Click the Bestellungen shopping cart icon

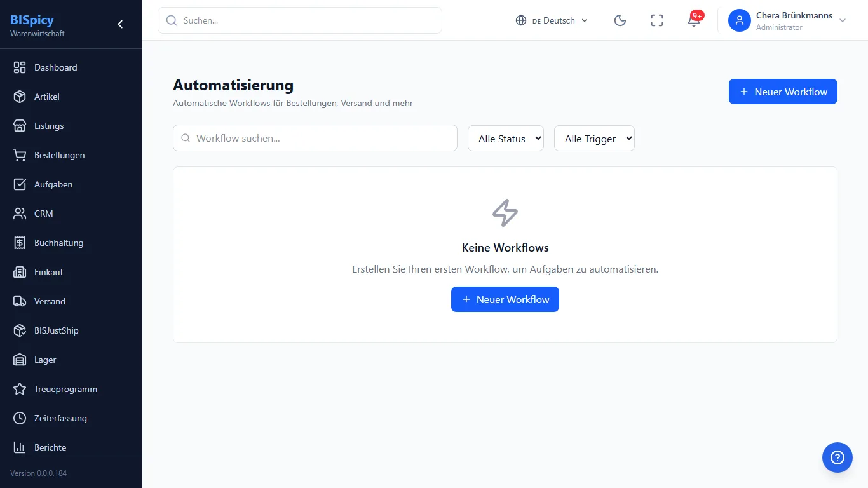point(20,155)
